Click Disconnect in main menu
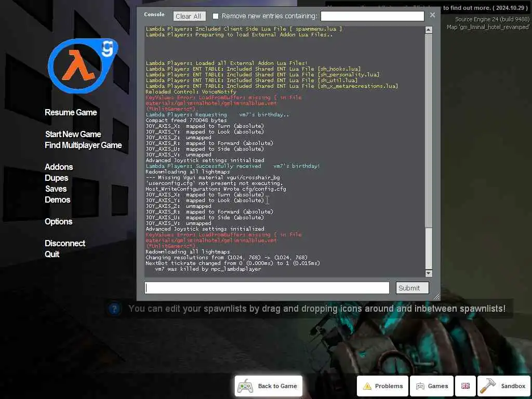 (x=65, y=243)
